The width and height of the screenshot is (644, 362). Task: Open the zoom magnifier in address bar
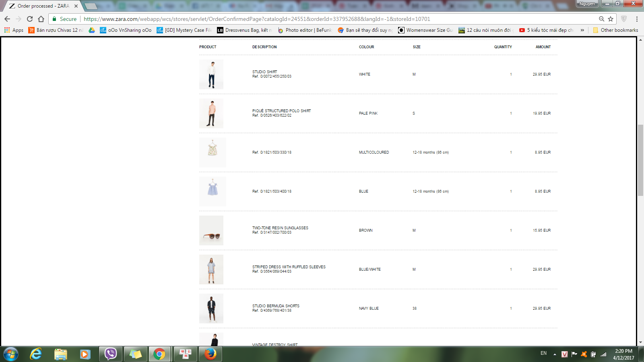601,19
